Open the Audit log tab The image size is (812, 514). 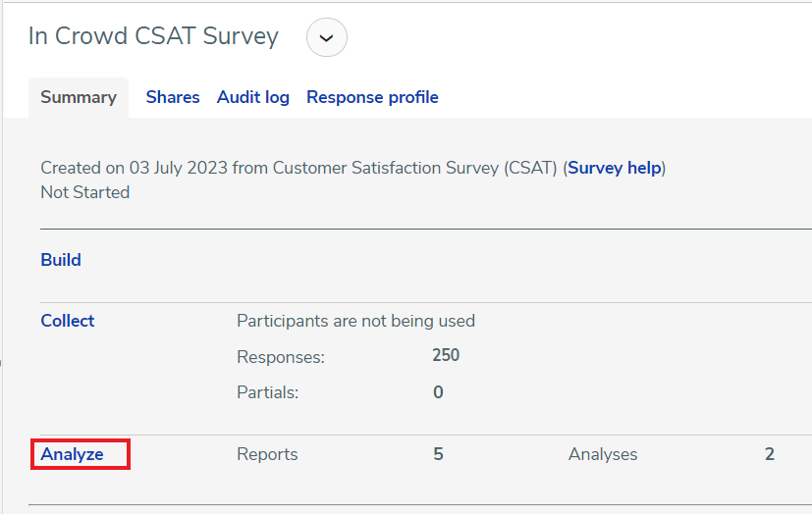point(253,97)
